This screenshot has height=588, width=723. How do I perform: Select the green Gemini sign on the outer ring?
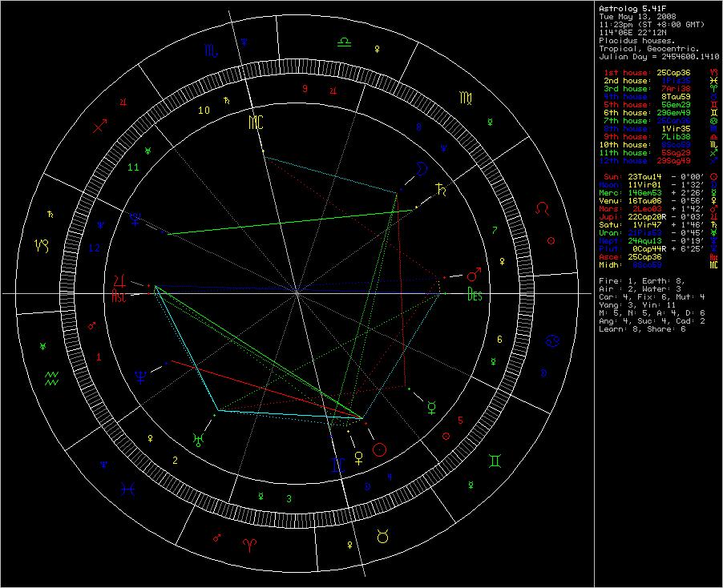(x=497, y=461)
